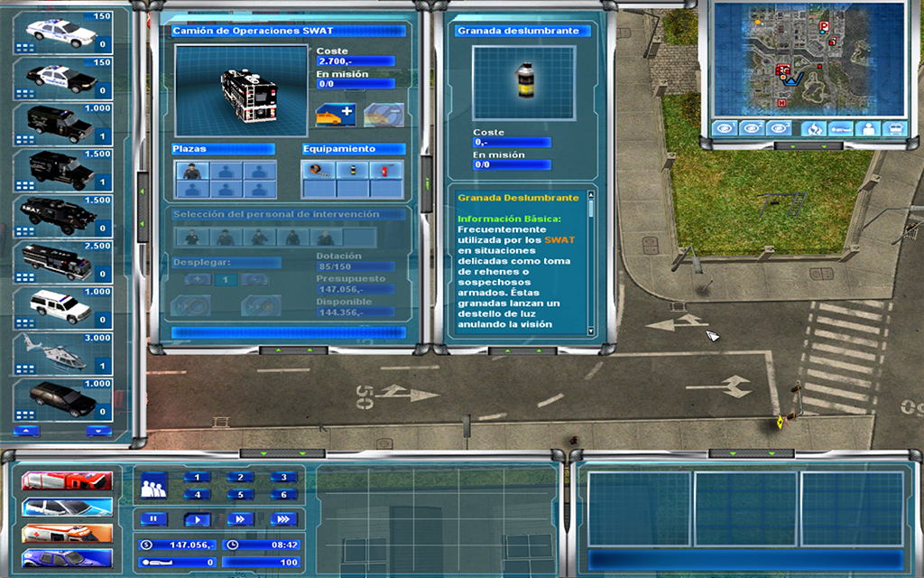Toggle fire markers filter on minimap
The height and width of the screenshot is (578, 924).
click(813, 128)
